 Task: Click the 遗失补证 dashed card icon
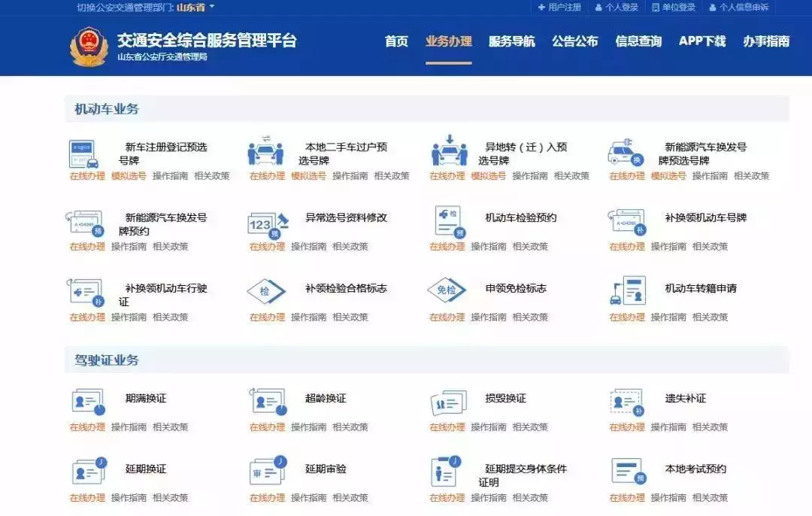point(627,402)
